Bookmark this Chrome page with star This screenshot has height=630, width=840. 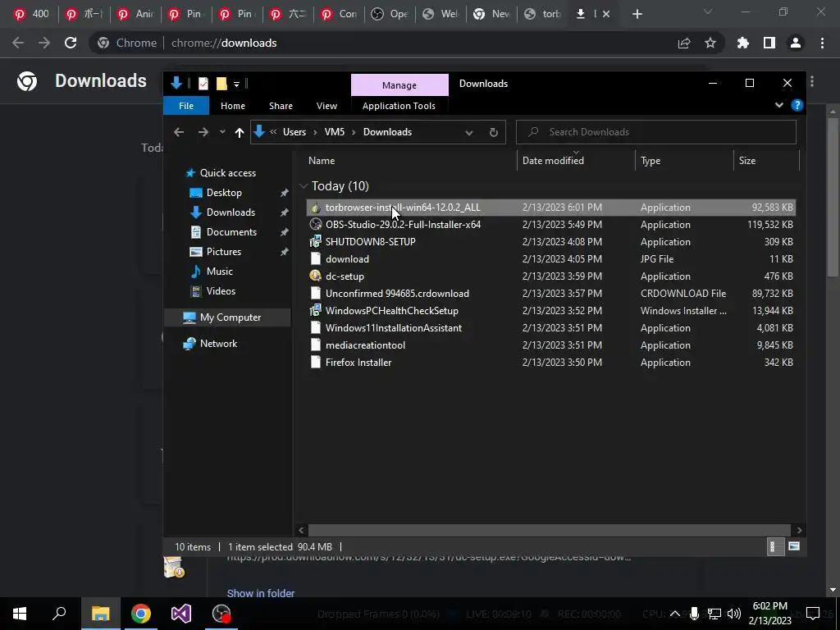point(710,43)
